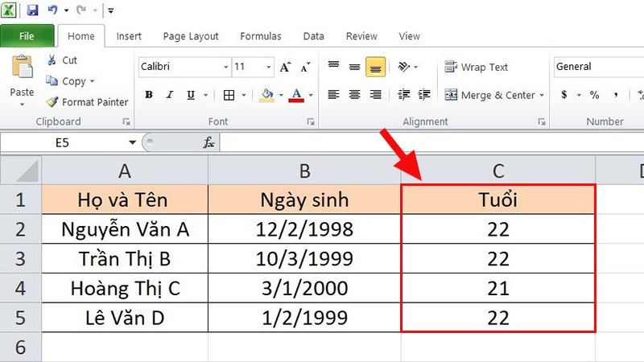
Task: Toggle Wrap Text for the cell
Action: pos(477,67)
